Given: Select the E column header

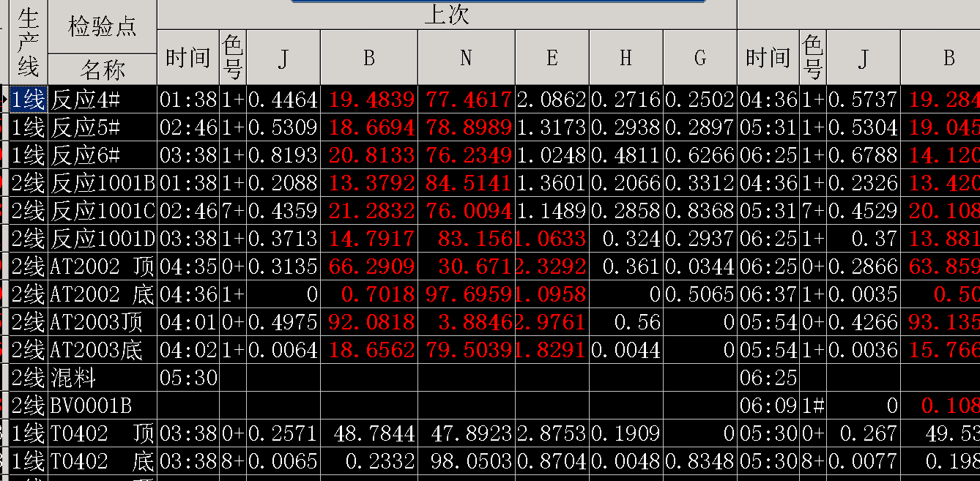Looking at the screenshot, I should [x=552, y=58].
